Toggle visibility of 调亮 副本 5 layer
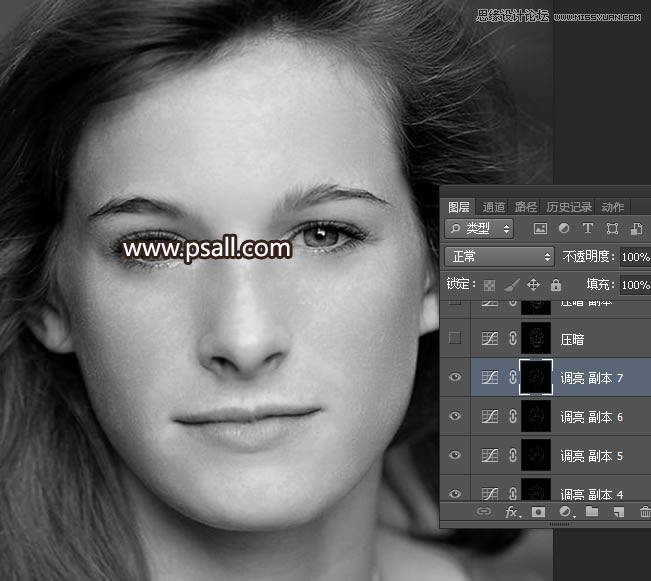This screenshot has width=651, height=581. pos(455,456)
